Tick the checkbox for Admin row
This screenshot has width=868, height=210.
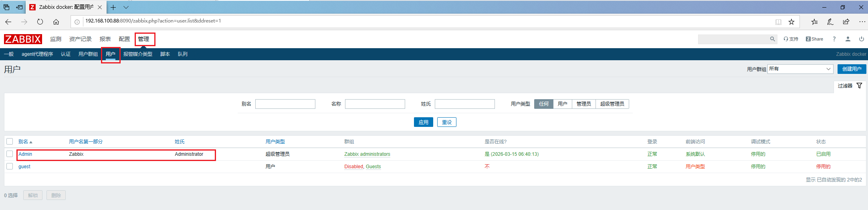(x=10, y=154)
